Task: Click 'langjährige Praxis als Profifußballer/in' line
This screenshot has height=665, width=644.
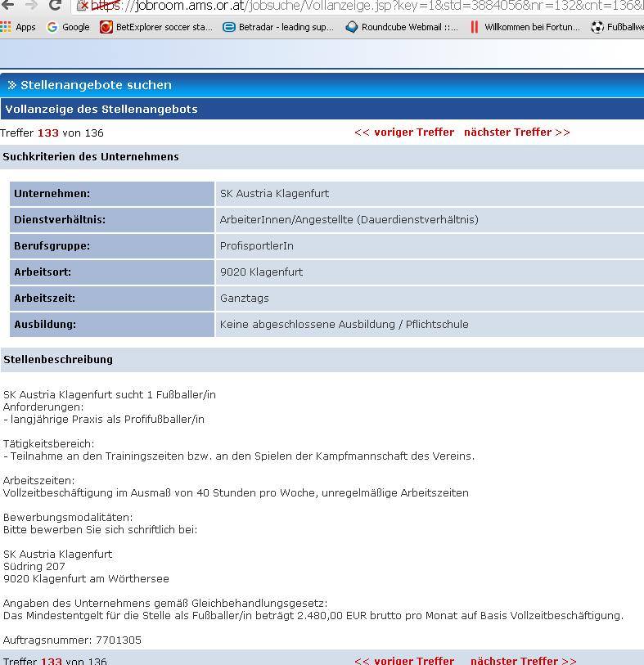Action: (104, 420)
